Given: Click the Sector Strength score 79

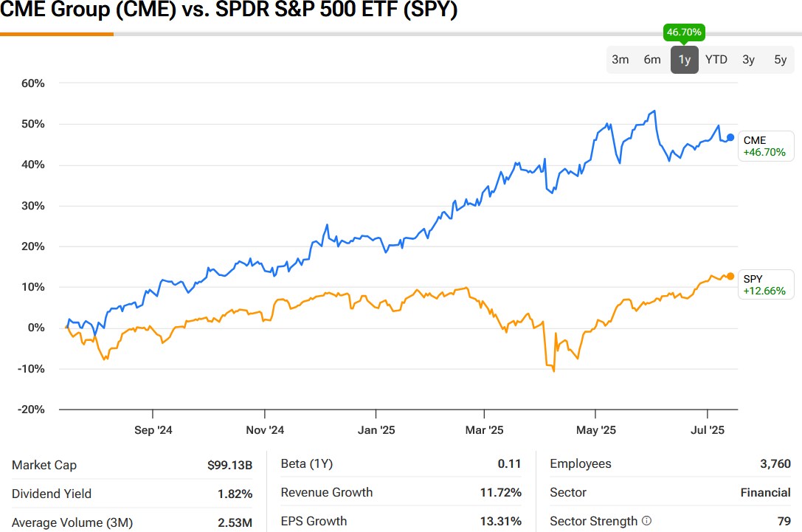Looking at the screenshot, I should click(x=785, y=521).
